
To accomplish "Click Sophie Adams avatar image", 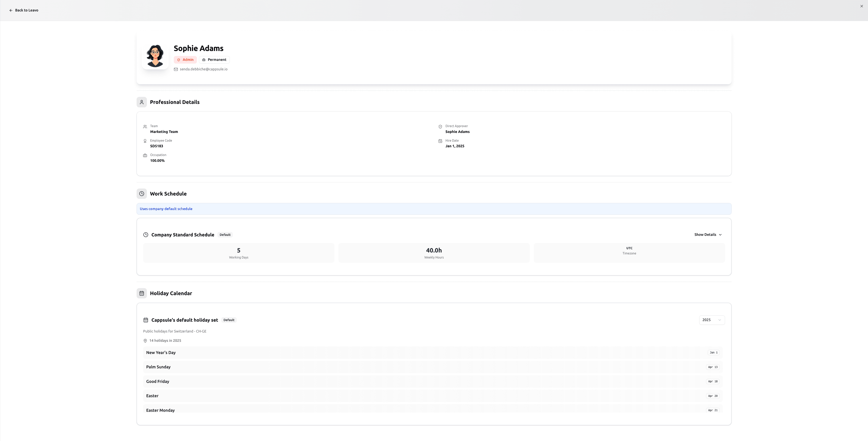I will (x=155, y=56).
